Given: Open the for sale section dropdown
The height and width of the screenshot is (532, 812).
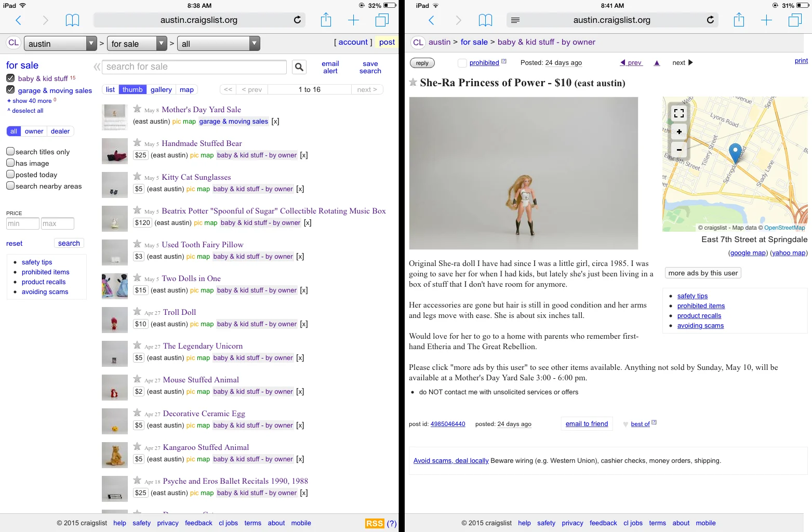Looking at the screenshot, I should (137, 44).
